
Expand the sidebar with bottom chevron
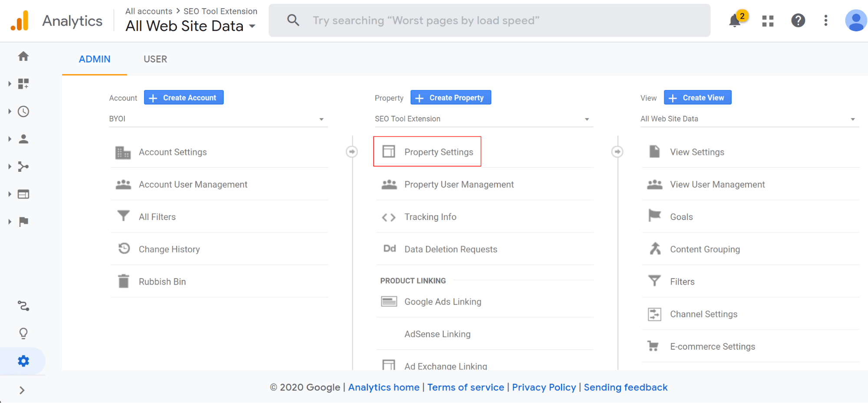tap(22, 390)
